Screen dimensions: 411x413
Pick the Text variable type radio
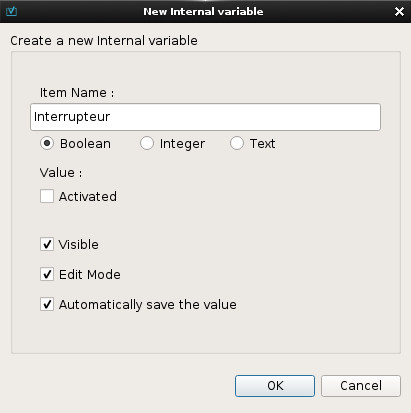(237, 143)
